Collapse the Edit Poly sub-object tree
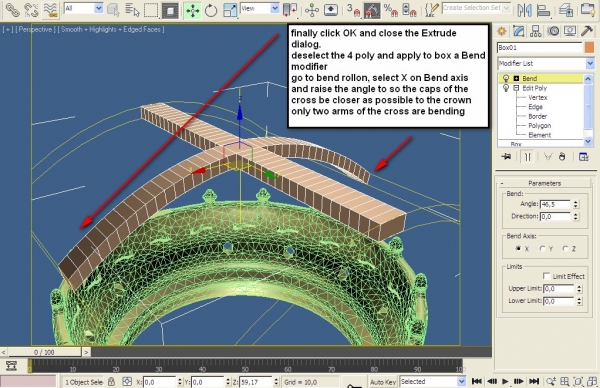 516,88
